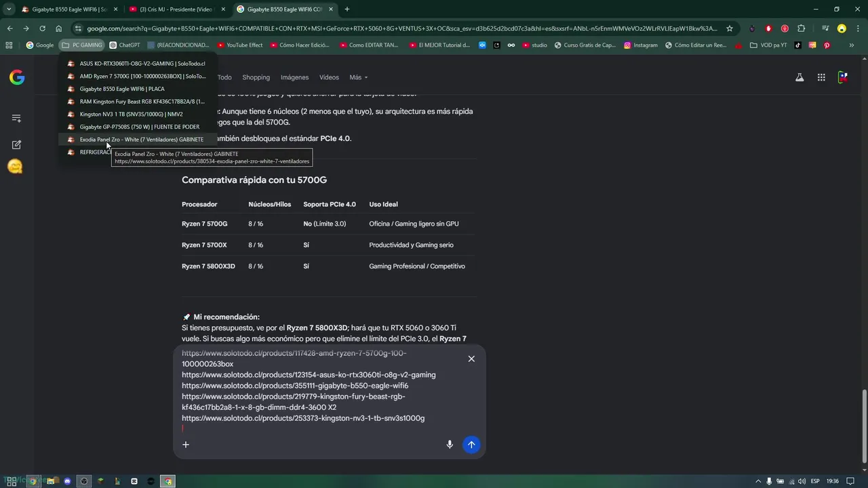Click the microphone voice input icon
868x488 pixels.
tap(449, 445)
